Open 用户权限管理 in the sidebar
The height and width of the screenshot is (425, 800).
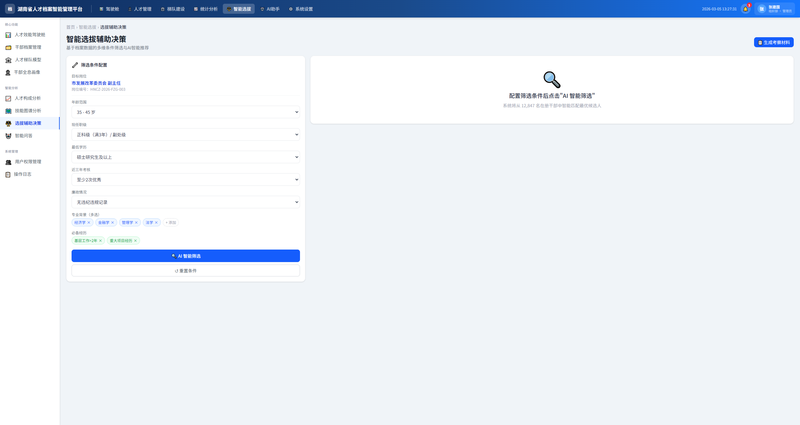coord(30,162)
